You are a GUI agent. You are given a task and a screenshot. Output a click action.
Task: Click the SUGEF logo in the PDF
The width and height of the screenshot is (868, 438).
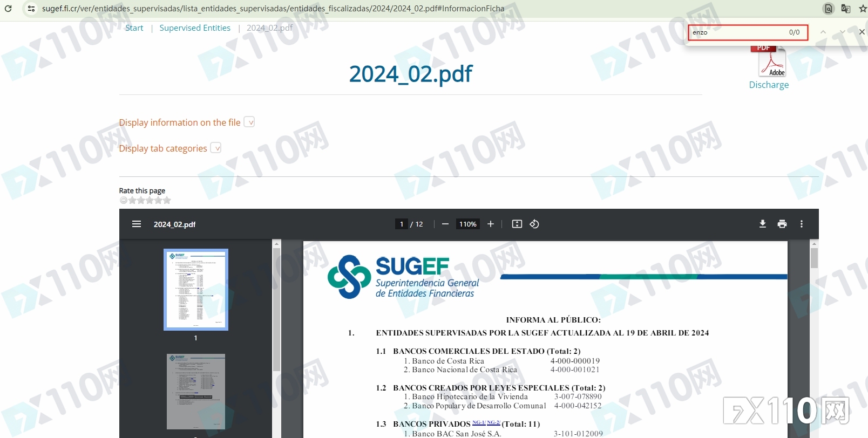(403, 277)
